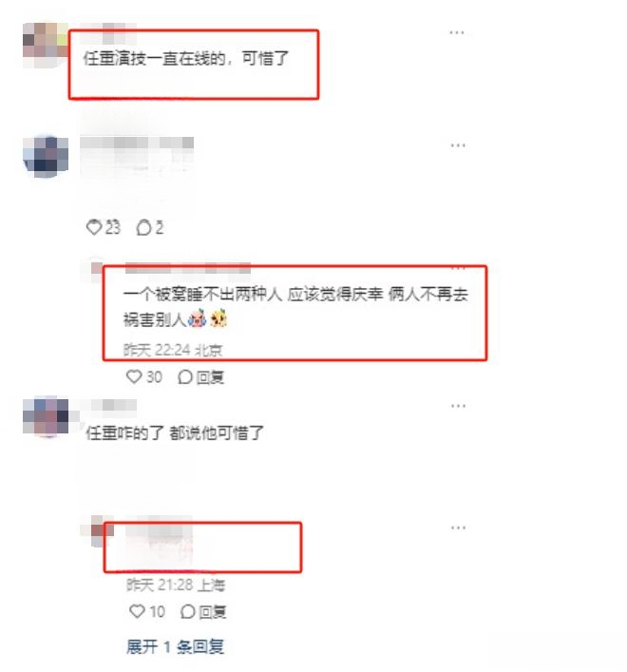
Task: Expand 展开 1 条回复
Action: pyautogui.click(x=175, y=646)
